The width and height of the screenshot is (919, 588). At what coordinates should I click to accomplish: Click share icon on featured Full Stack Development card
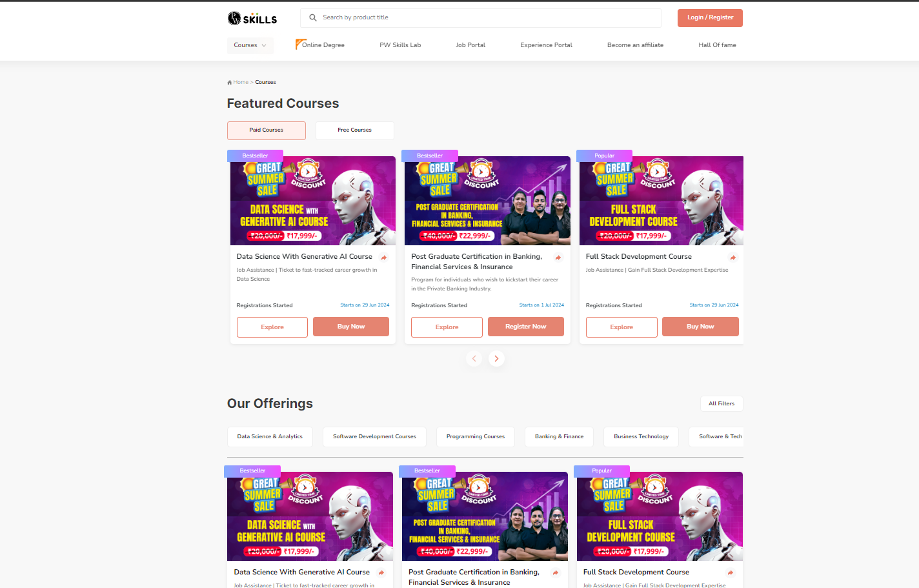point(732,258)
